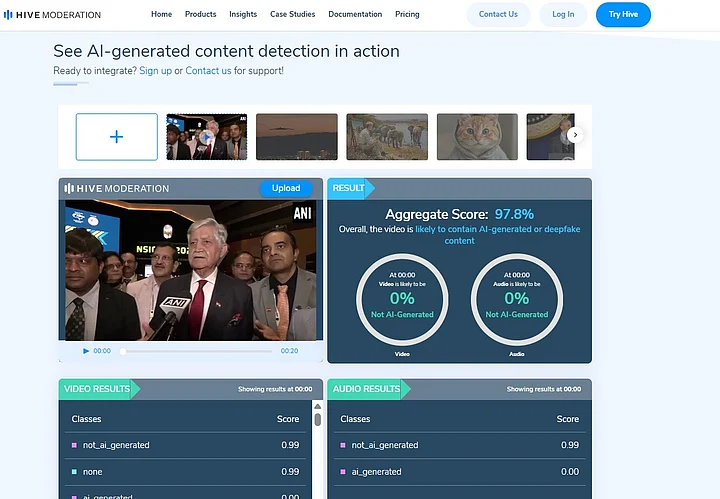720x499 pixels.
Task: Open the Products menu
Action: coord(201,14)
